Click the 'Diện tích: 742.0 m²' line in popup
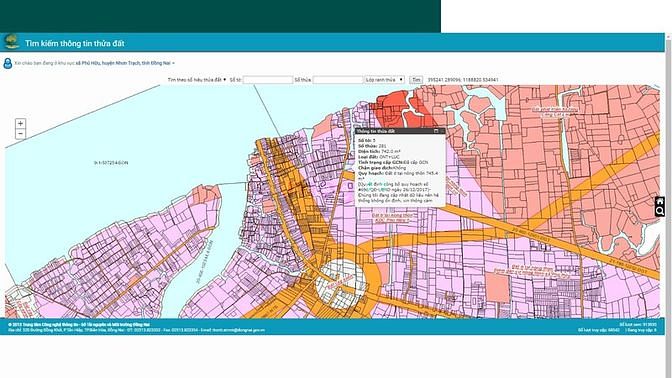 (380, 152)
